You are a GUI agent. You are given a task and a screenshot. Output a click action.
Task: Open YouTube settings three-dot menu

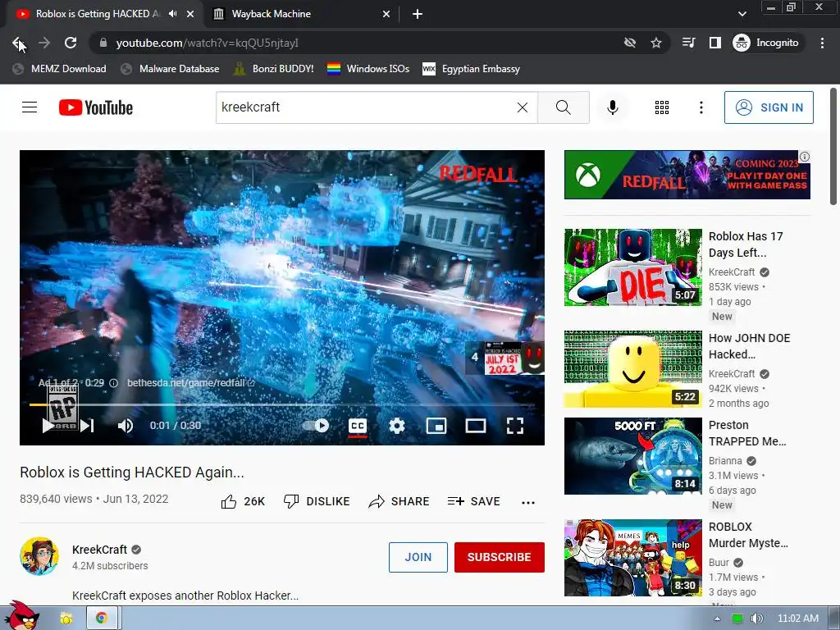(x=701, y=107)
